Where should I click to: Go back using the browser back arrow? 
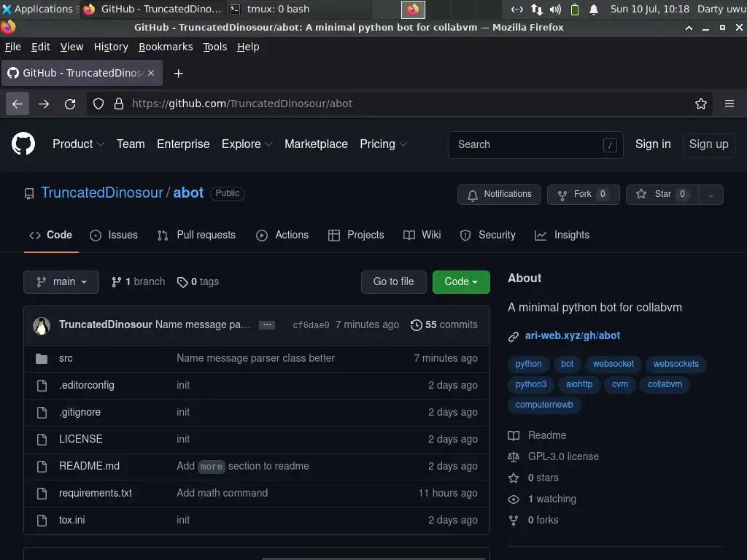18,104
